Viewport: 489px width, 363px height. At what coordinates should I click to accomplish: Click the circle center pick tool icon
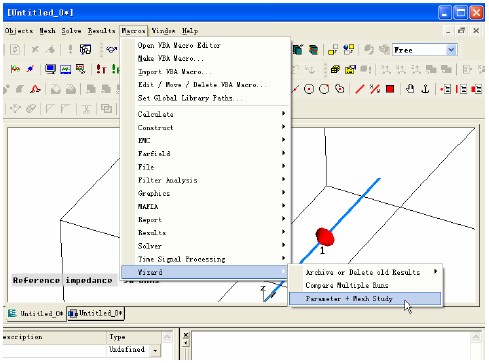tap(309, 89)
